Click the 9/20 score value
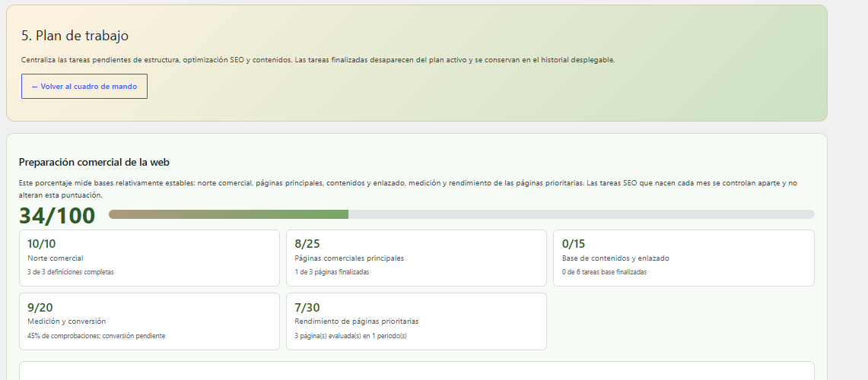Screen dimensions: 868x380 point(40,308)
